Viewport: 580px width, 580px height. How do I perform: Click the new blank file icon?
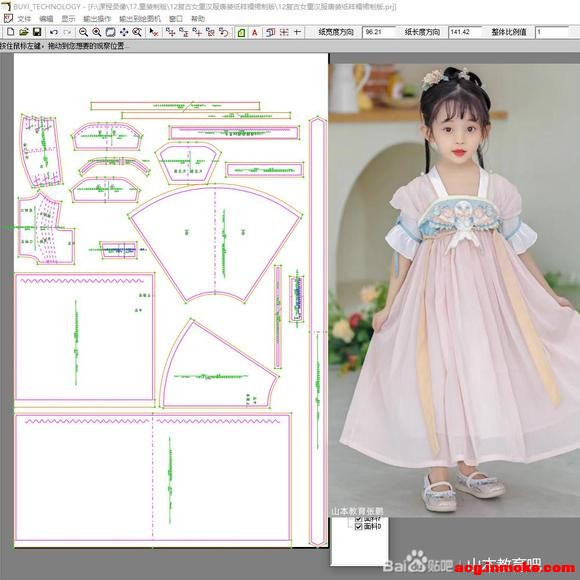[11, 32]
